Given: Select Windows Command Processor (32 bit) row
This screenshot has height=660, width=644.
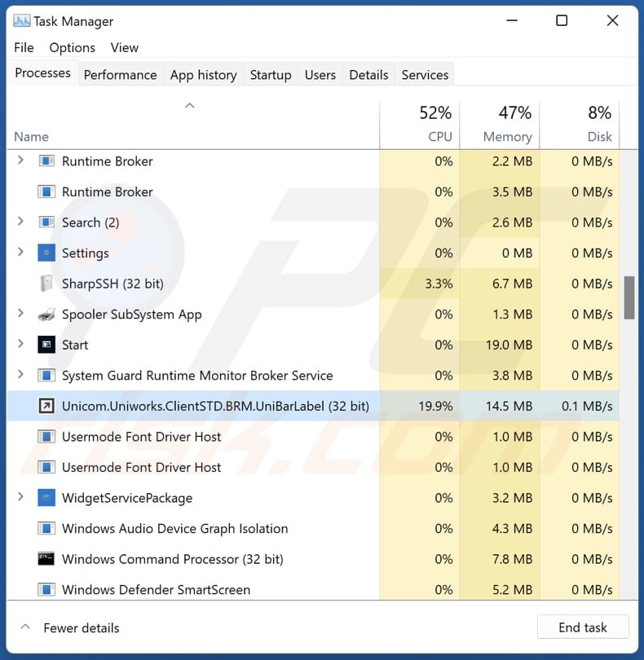Looking at the screenshot, I should (313, 559).
